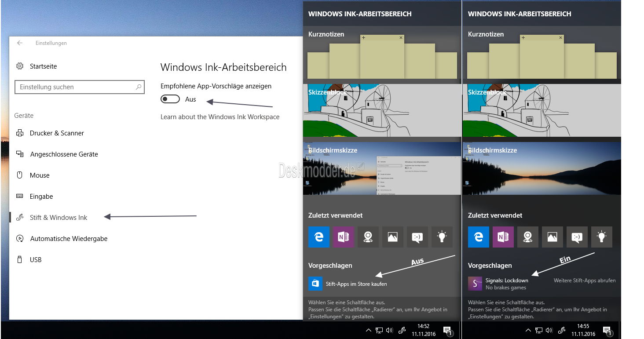Open the Feedback smiley icon in the 14:52 panel
The width and height of the screenshot is (644, 339).
417,237
